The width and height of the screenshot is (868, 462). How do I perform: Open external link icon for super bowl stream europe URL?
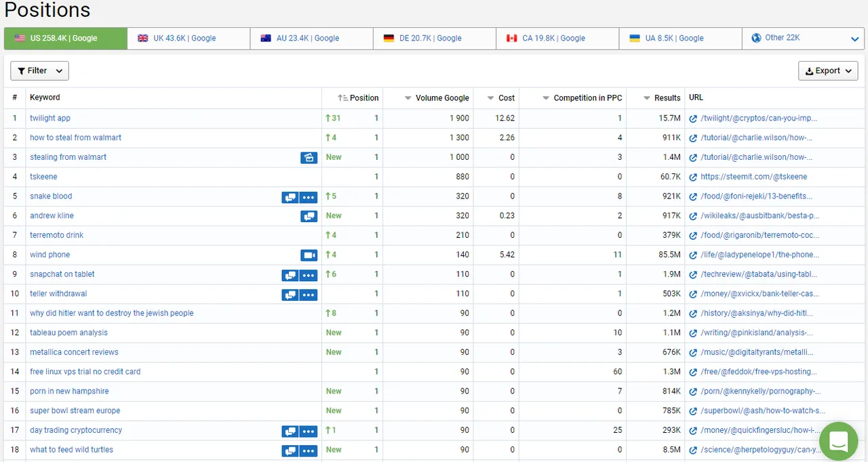(x=693, y=411)
